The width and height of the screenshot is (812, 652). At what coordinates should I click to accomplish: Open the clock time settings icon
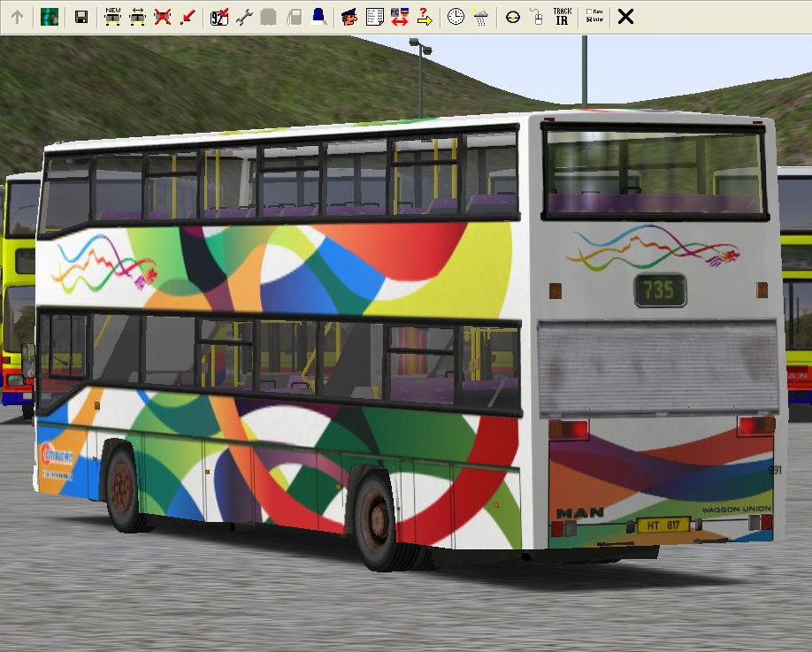(456, 17)
